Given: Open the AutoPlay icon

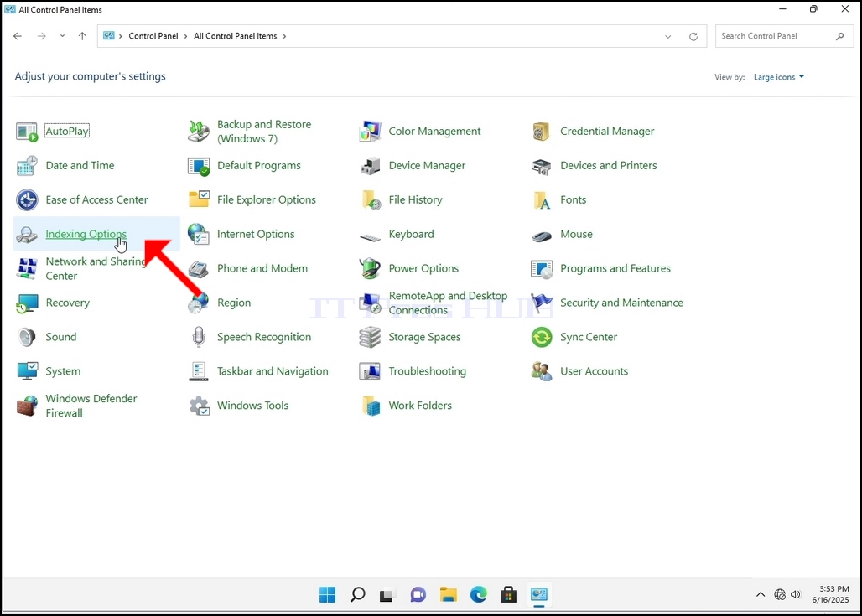Looking at the screenshot, I should 26,132.
